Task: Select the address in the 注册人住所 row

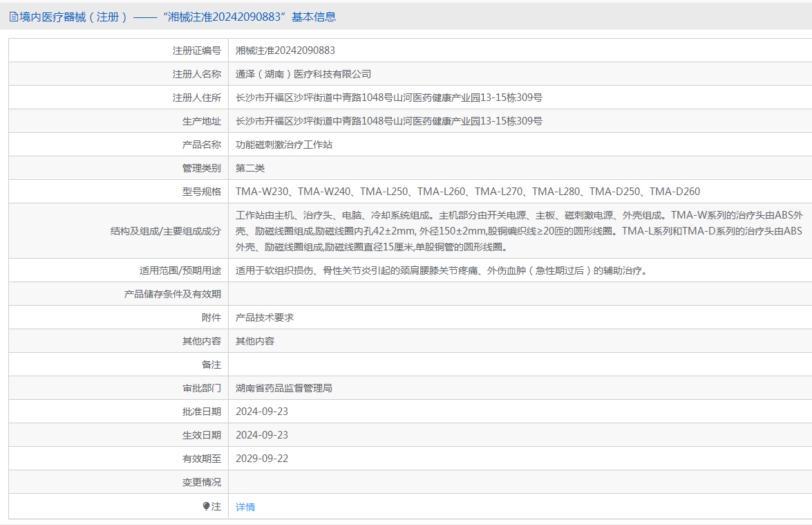Action: (x=389, y=98)
